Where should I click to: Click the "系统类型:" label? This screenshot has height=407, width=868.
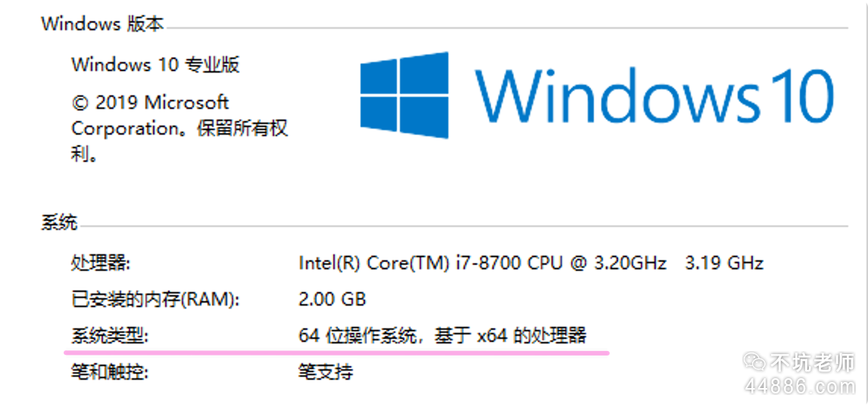(x=111, y=335)
